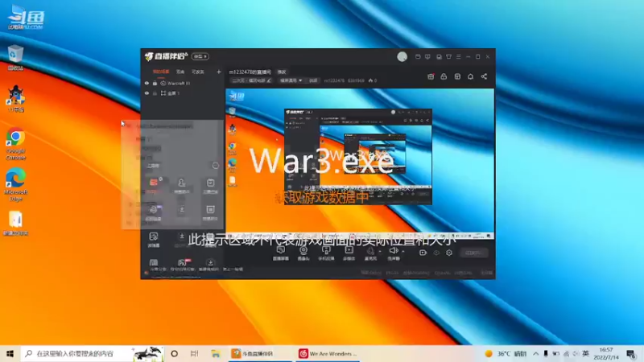Open the download tool in bottom row
644x362 pixels.
click(210, 265)
